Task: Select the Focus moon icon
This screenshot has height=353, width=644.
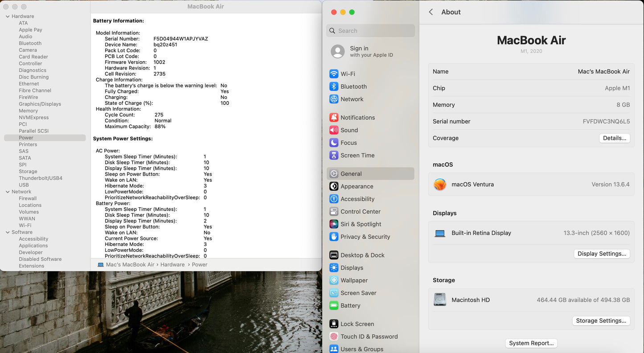Action: tap(334, 143)
